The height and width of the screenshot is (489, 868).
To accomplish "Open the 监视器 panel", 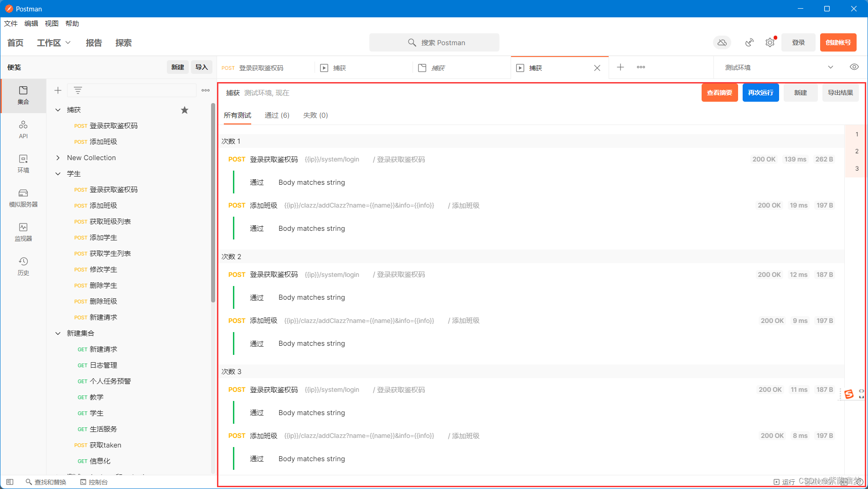I will tap(23, 232).
